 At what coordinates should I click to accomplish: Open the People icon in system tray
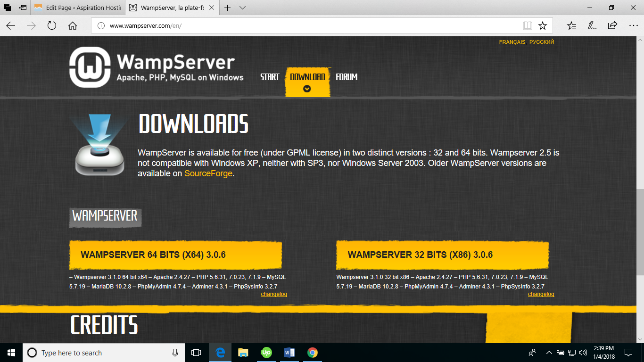532,353
